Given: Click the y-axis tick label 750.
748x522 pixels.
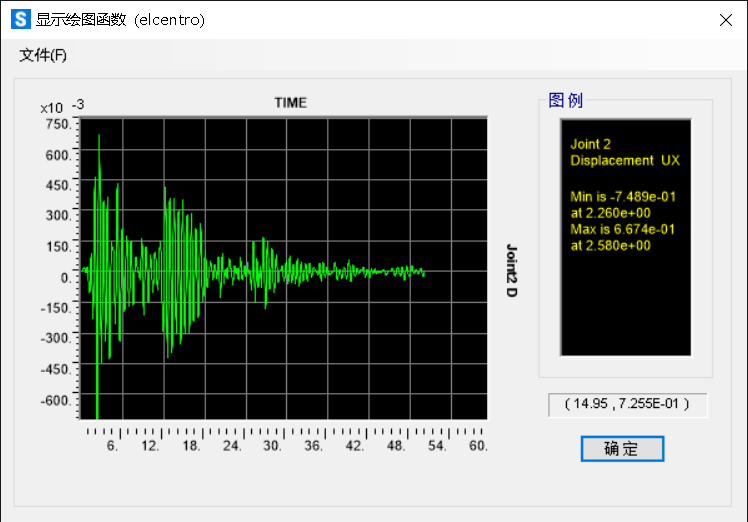Looking at the screenshot, I should point(58,125).
